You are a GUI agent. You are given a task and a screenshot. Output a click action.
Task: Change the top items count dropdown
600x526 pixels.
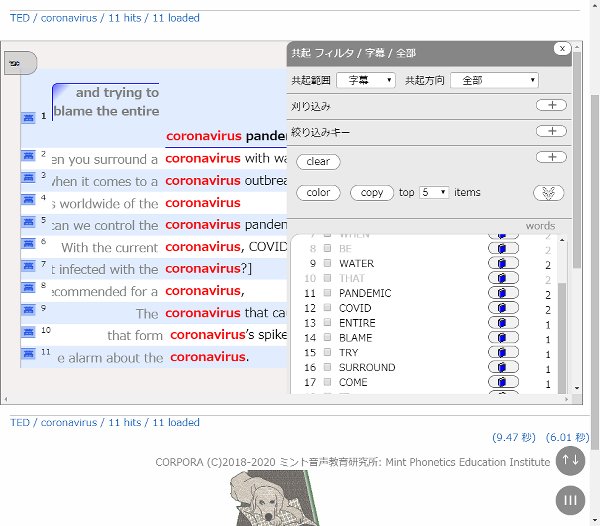pyautogui.click(x=434, y=192)
